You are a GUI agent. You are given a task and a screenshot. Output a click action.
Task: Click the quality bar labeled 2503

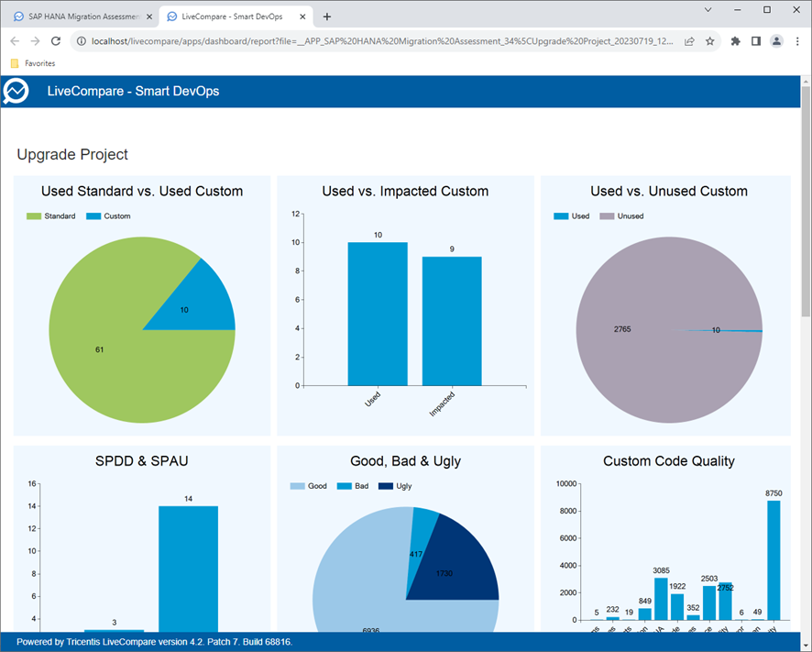pyautogui.click(x=709, y=602)
